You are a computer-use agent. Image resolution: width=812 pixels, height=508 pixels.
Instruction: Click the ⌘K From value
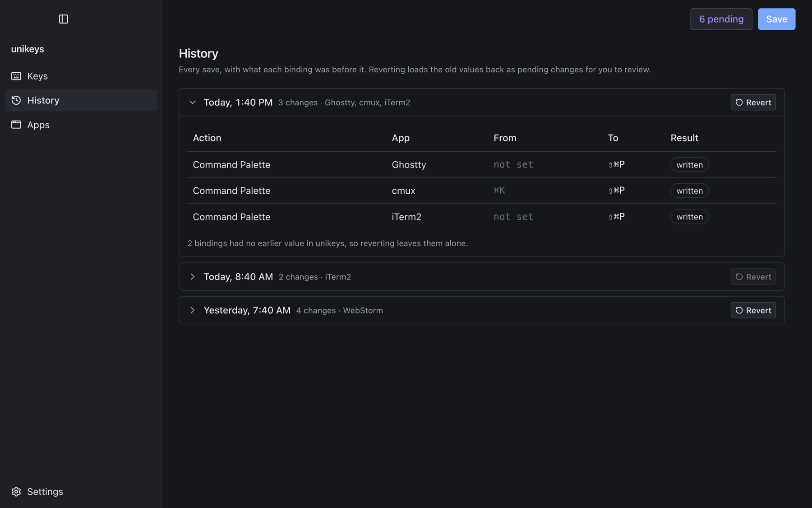click(x=499, y=191)
